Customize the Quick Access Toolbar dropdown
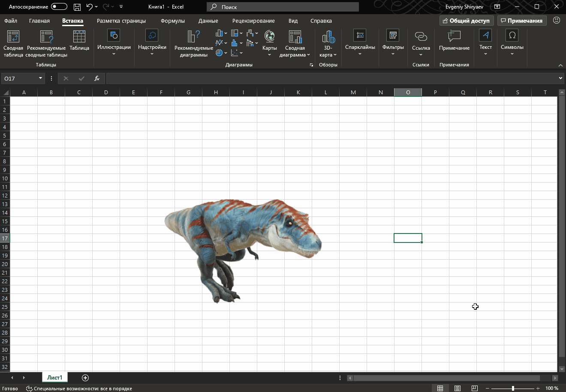This screenshot has width=566, height=392. pos(121,7)
